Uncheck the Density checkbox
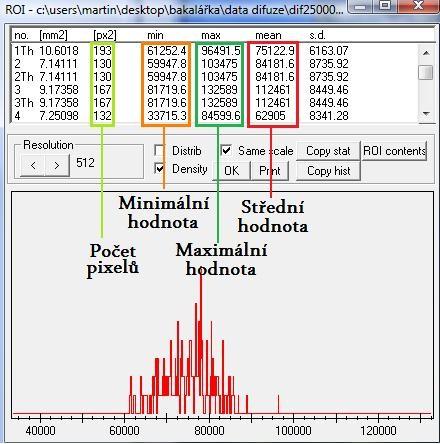The width and height of the screenshot is (440, 444). coord(160,169)
